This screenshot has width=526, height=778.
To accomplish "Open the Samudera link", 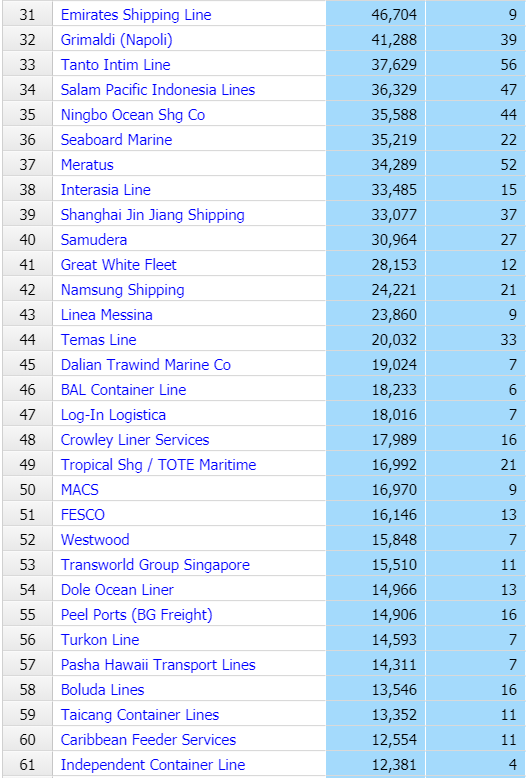I will coord(94,240).
